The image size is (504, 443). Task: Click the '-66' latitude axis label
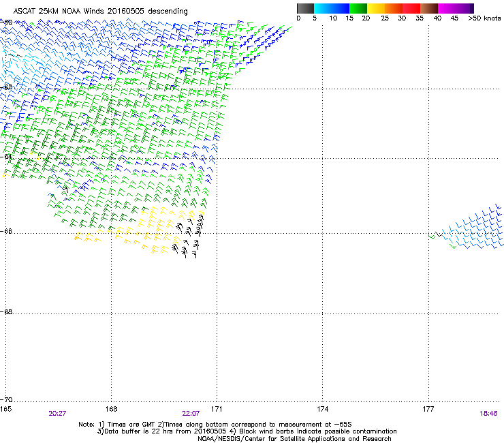click(6, 232)
